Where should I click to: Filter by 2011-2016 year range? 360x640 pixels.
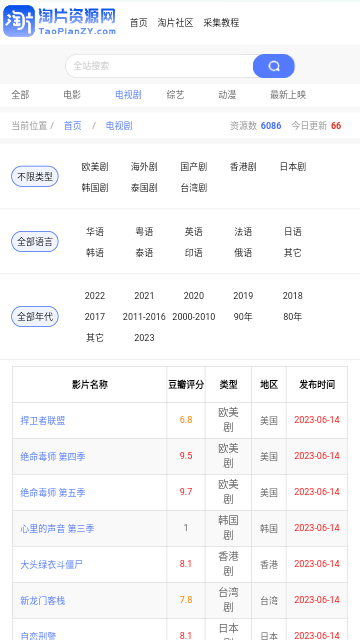pyautogui.click(x=144, y=317)
